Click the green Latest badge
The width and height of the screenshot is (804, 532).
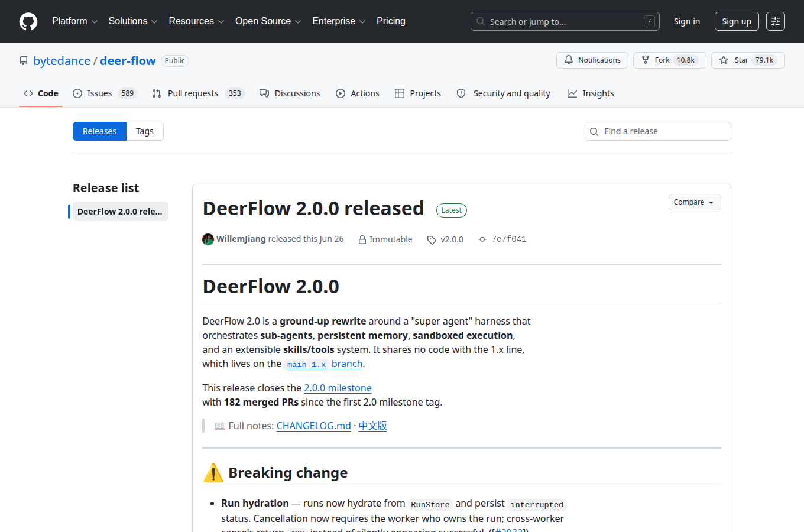(x=452, y=210)
